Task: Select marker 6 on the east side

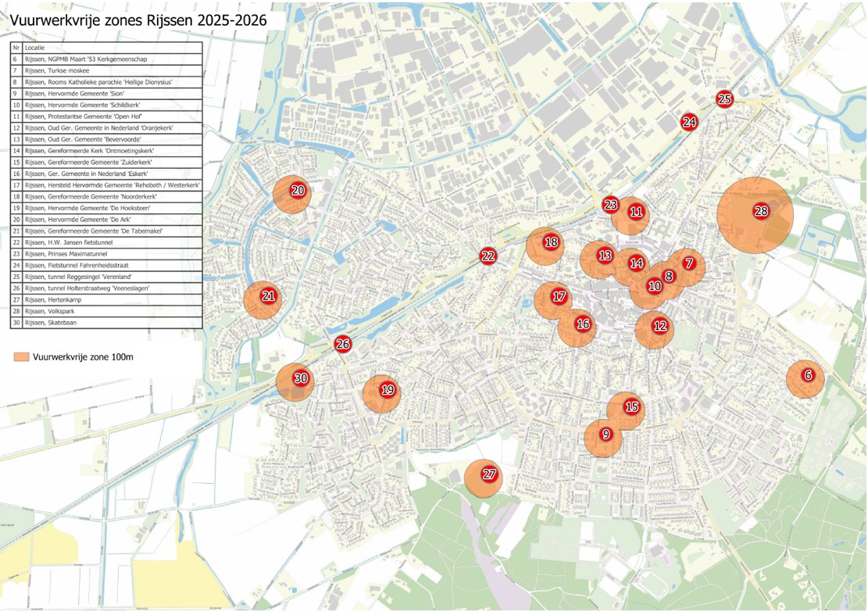Action: (808, 375)
